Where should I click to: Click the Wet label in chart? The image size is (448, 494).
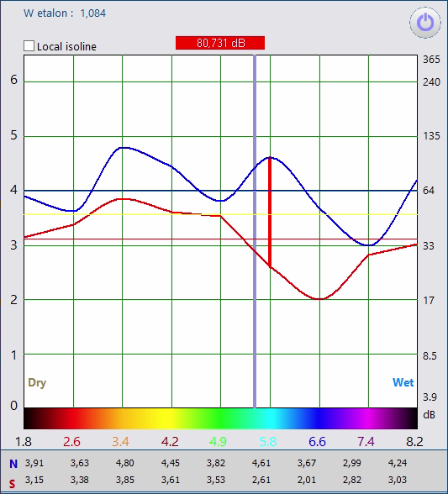(x=403, y=382)
